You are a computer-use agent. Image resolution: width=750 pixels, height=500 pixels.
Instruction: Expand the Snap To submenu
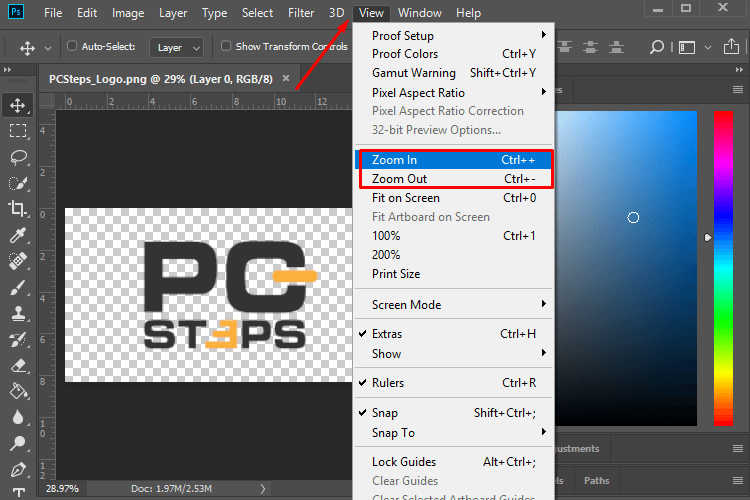click(453, 433)
